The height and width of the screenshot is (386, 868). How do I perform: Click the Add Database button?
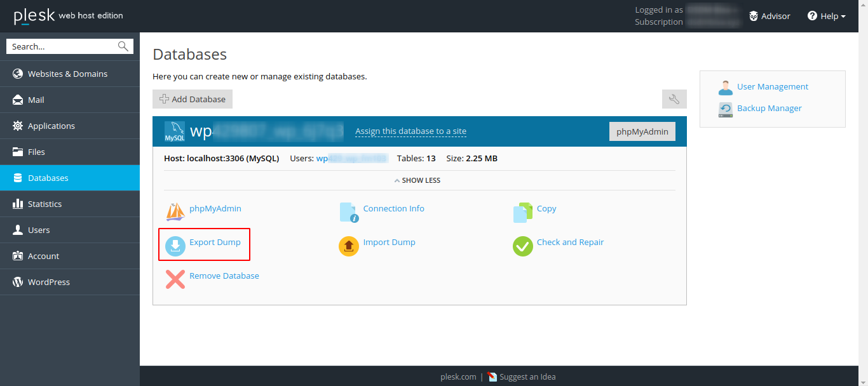(192, 99)
